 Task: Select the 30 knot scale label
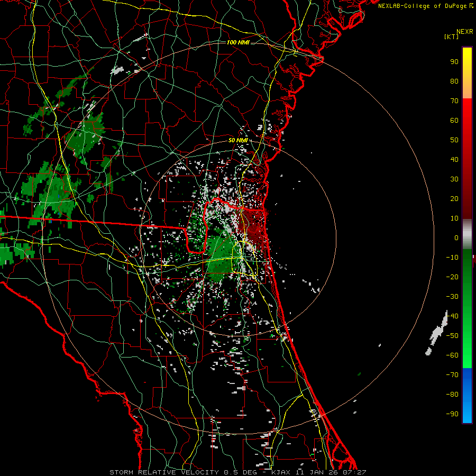pos(454,179)
